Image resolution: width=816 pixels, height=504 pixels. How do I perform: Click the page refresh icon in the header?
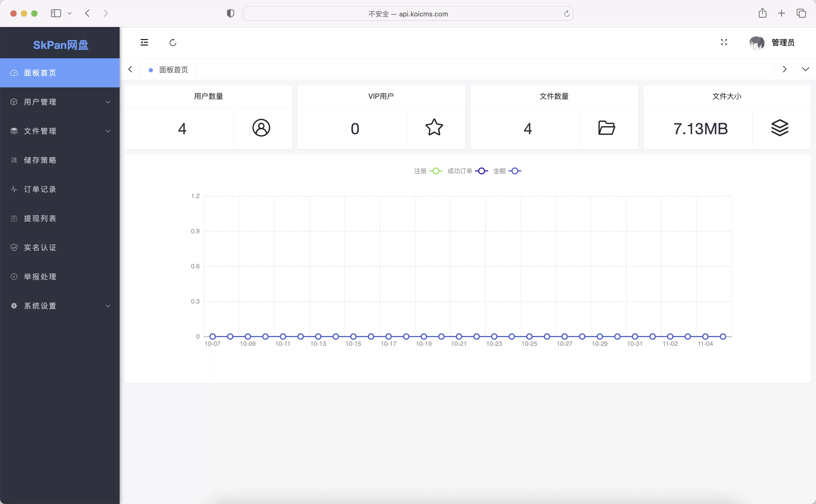[x=173, y=42]
